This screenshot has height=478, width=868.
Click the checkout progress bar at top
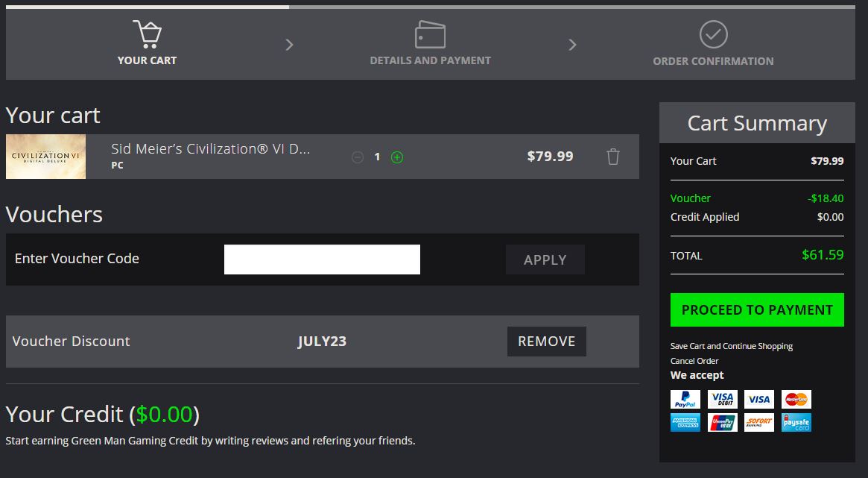click(x=430, y=7)
